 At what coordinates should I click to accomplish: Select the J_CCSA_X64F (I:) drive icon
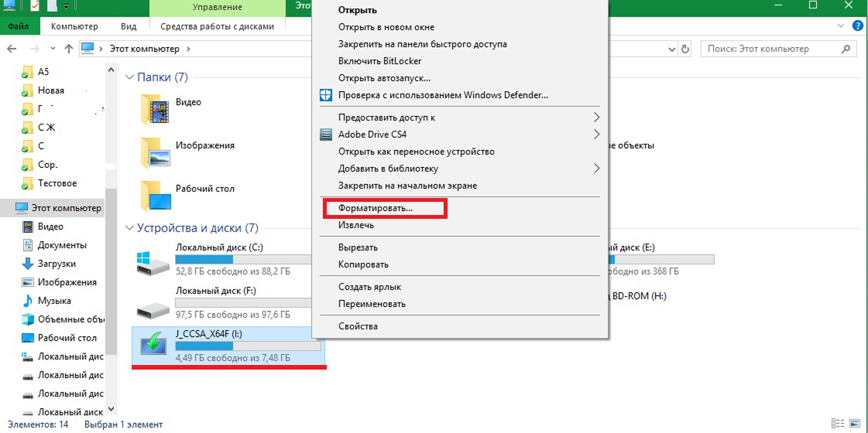153,344
